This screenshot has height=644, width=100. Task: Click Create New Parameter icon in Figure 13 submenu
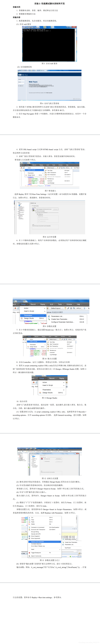tap(63, 542)
